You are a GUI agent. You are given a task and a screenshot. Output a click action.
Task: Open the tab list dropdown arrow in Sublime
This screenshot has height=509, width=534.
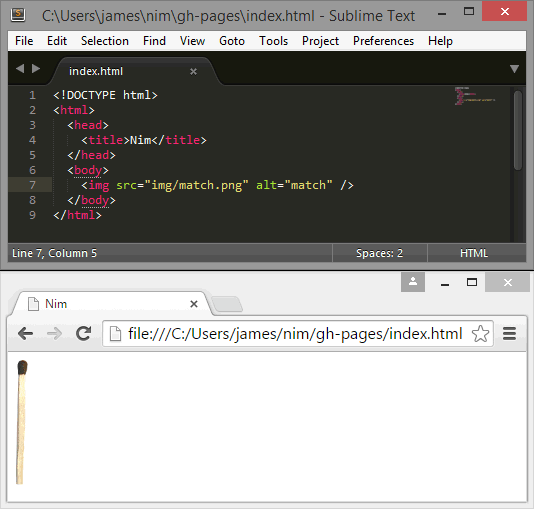pyautogui.click(x=514, y=69)
